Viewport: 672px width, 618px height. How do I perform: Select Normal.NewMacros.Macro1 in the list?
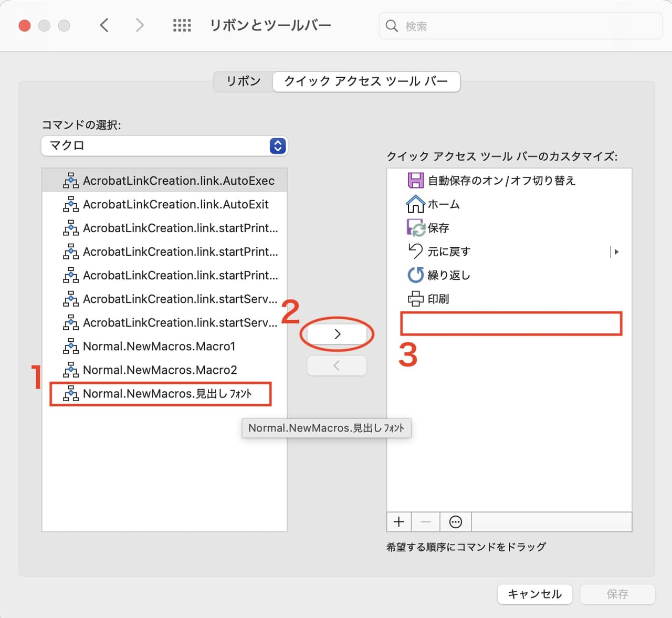[164, 346]
